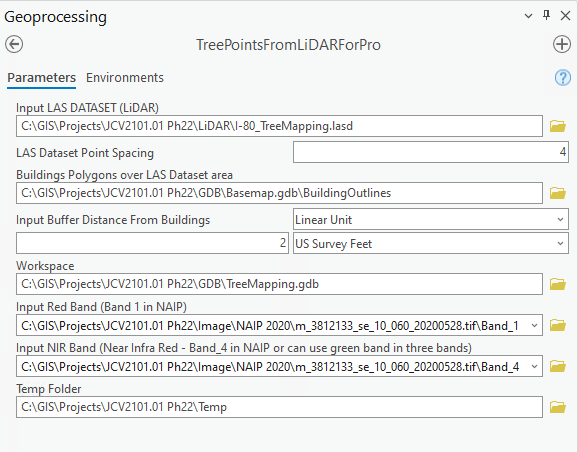The image size is (578, 452).
Task: Open Input NIR Band dropdown arrow
Action: (534, 366)
